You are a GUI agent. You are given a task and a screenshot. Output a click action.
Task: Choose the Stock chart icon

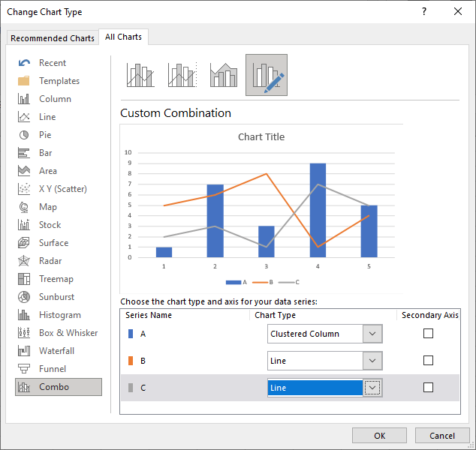(x=24, y=225)
